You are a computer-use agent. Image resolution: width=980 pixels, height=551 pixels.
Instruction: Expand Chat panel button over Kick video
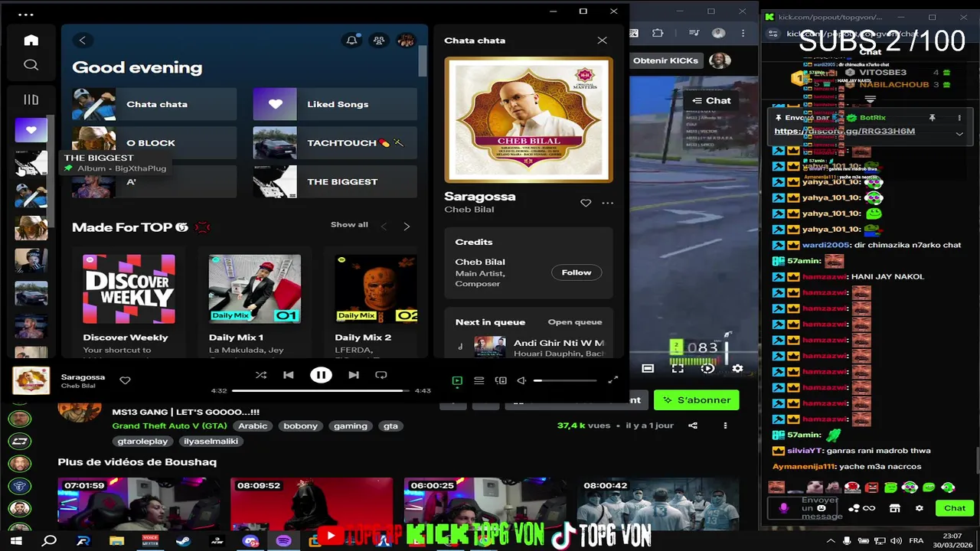711,100
